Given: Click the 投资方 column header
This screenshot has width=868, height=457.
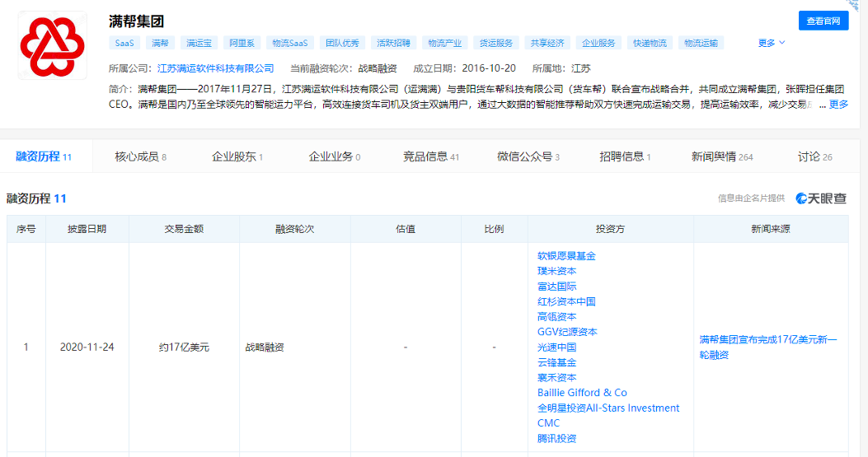Looking at the screenshot, I should coord(610,229).
